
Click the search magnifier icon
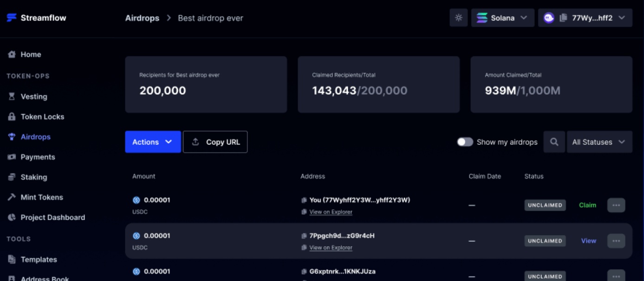(x=554, y=142)
